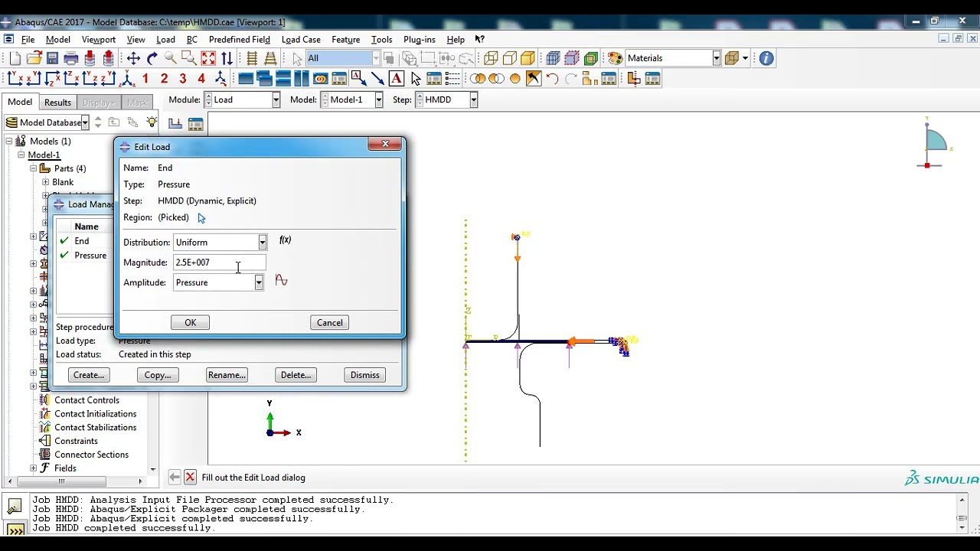
Task: Click OK in the Edit Load dialog
Action: (x=190, y=323)
